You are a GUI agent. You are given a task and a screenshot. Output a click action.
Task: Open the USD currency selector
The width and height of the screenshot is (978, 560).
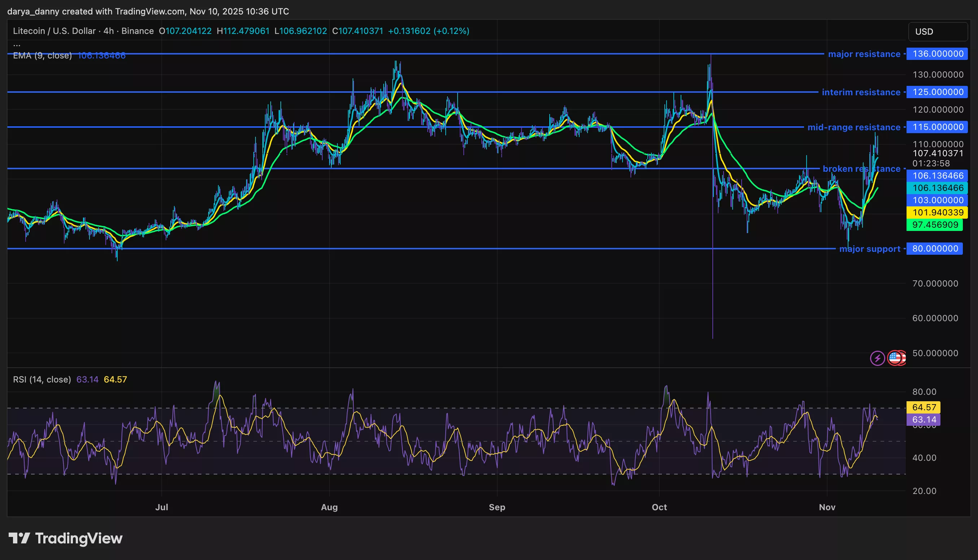[938, 31]
